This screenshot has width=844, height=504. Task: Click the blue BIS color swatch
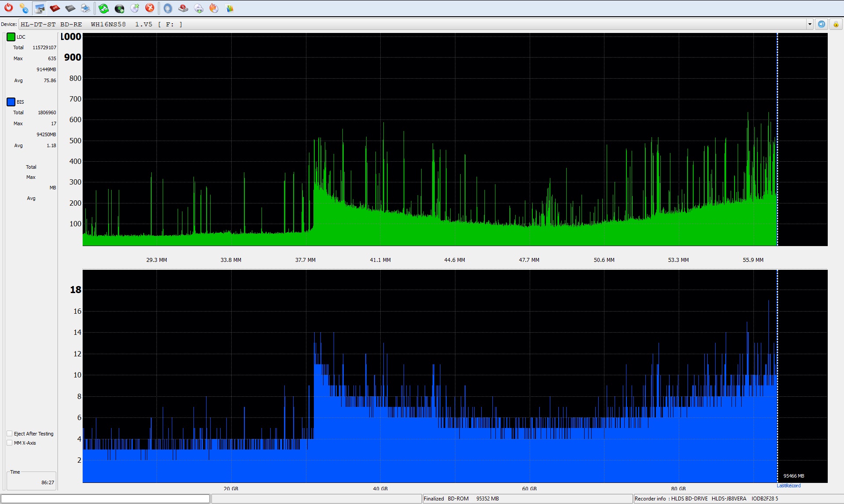pyautogui.click(x=11, y=102)
